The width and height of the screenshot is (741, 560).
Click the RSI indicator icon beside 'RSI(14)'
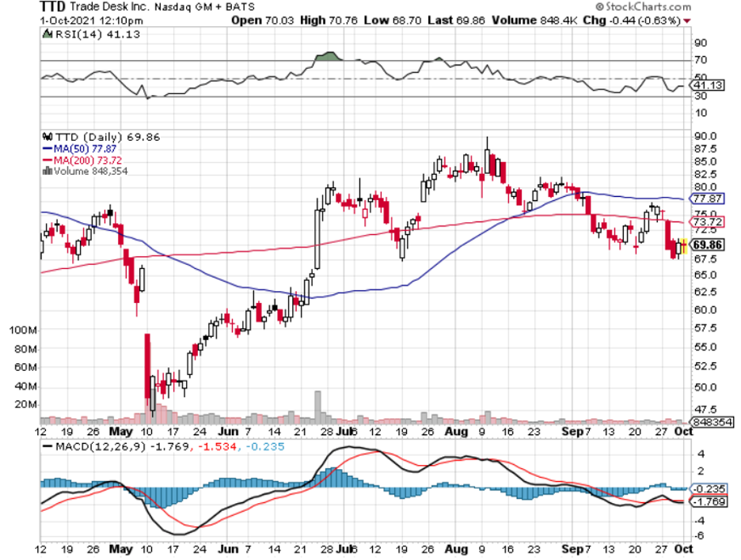pos(47,34)
